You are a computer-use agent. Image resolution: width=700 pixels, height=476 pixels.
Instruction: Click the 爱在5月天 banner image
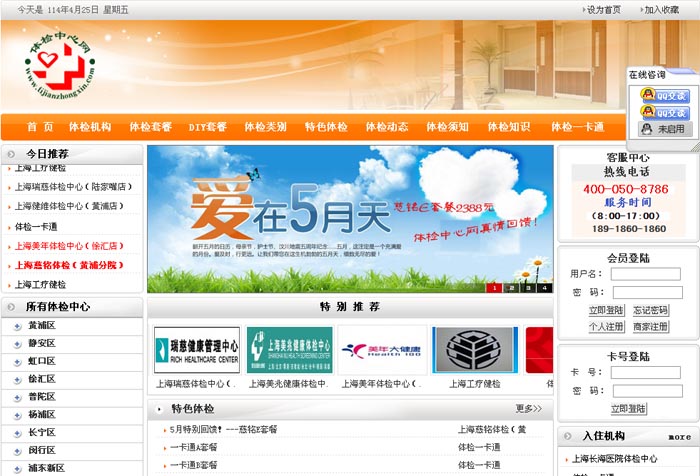pos(350,219)
